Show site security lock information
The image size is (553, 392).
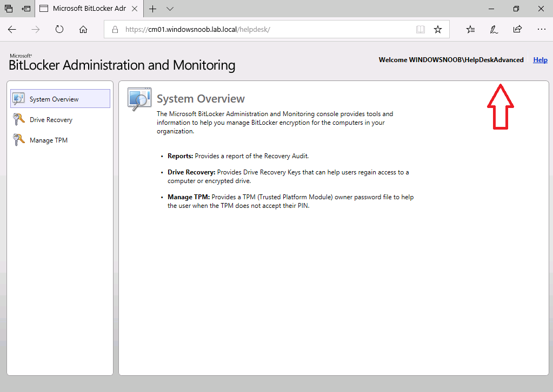(x=115, y=30)
